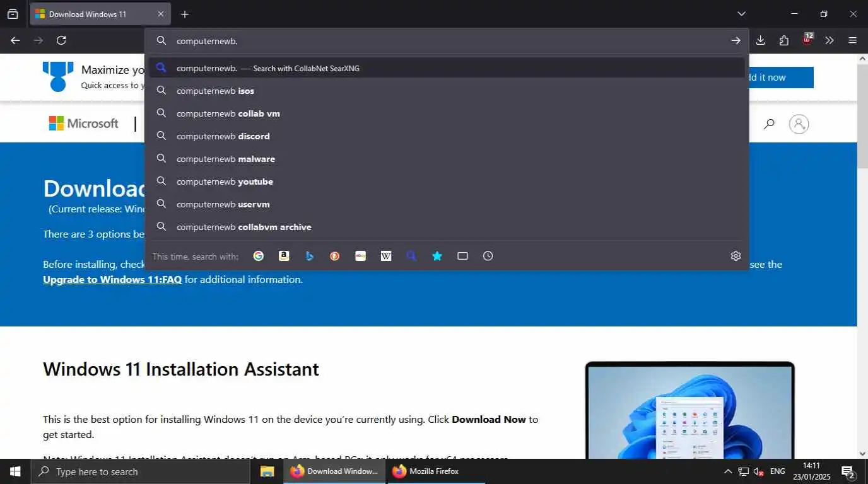
Task: Go back one page
Action: coord(15,40)
